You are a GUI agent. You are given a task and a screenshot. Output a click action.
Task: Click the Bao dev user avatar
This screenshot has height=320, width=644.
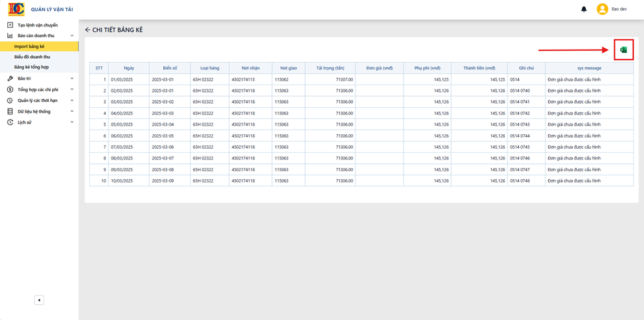pyautogui.click(x=602, y=9)
